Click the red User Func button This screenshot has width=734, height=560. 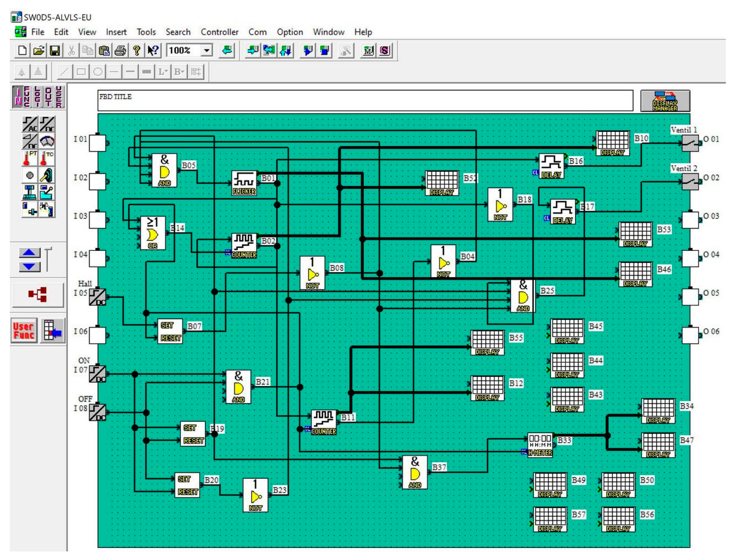click(x=24, y=331)
